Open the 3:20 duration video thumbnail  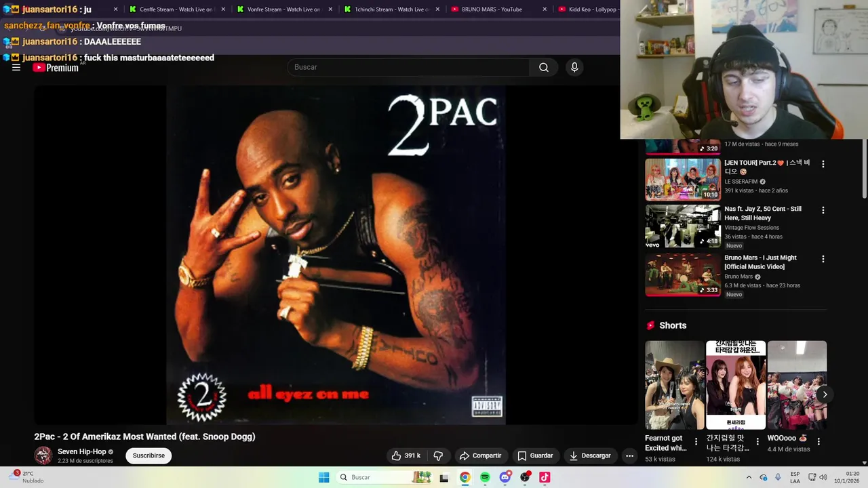coord(682,146)
